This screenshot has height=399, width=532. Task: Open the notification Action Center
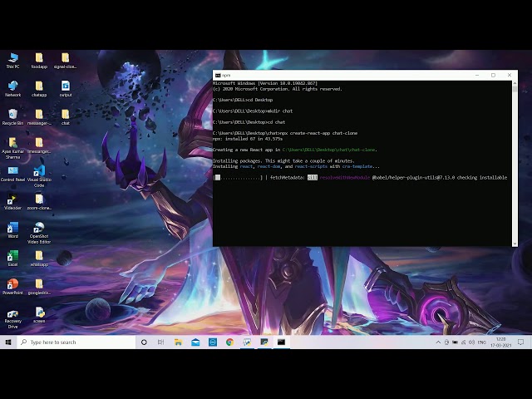521,342
